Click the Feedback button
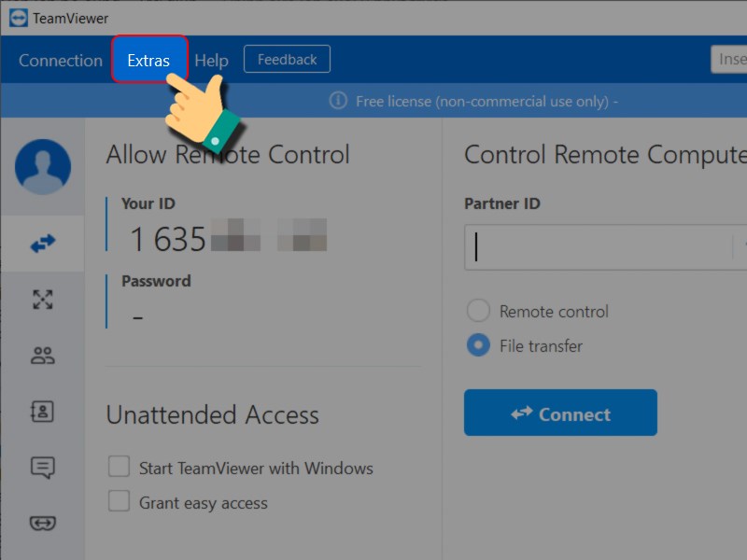The height and width of the screenshot is (560, 747). point(287,58)
